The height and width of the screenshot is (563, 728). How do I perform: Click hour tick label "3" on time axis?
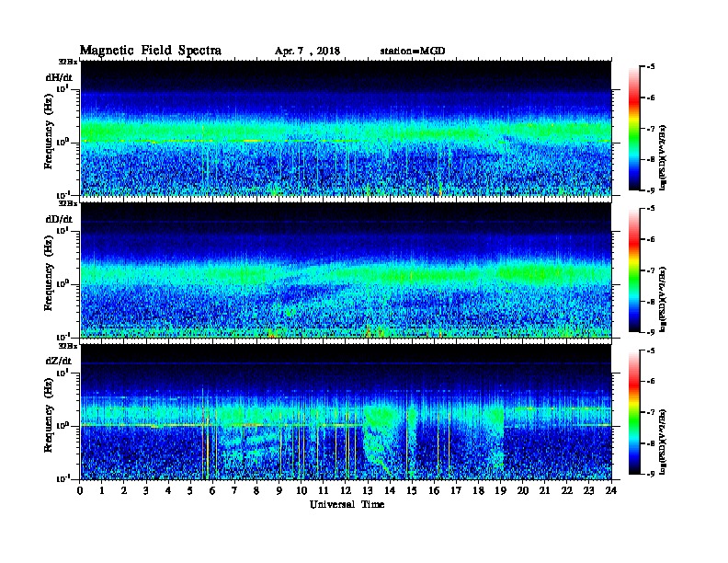(146, 490)
